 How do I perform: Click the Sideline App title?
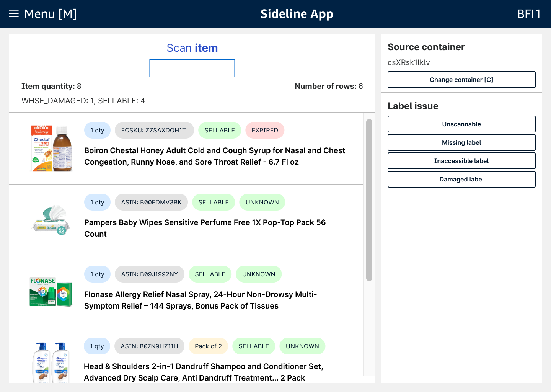[297, 14]
